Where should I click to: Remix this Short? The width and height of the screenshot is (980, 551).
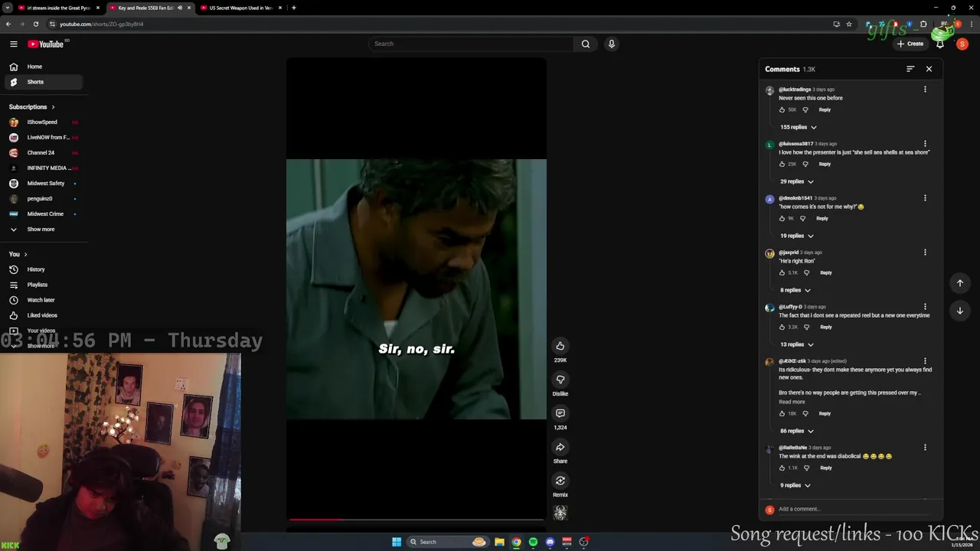coord(560,481)
